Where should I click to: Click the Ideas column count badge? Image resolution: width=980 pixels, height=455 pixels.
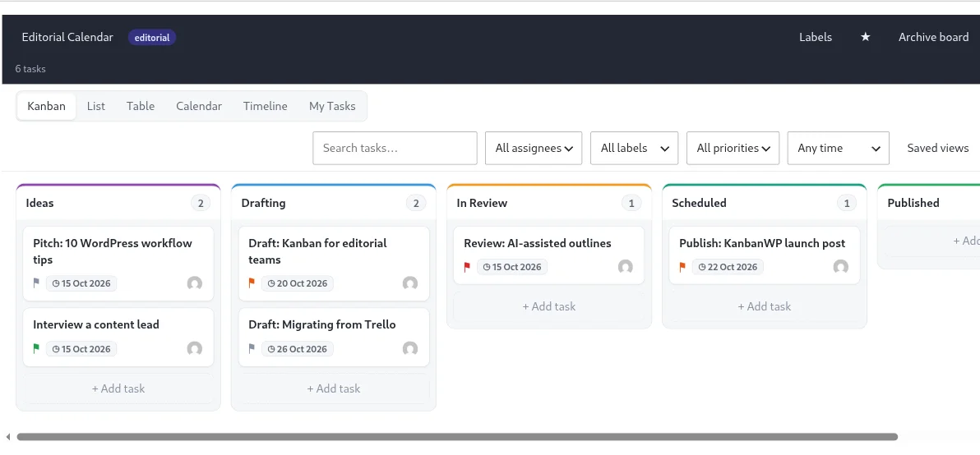click(x=201, y=203)
